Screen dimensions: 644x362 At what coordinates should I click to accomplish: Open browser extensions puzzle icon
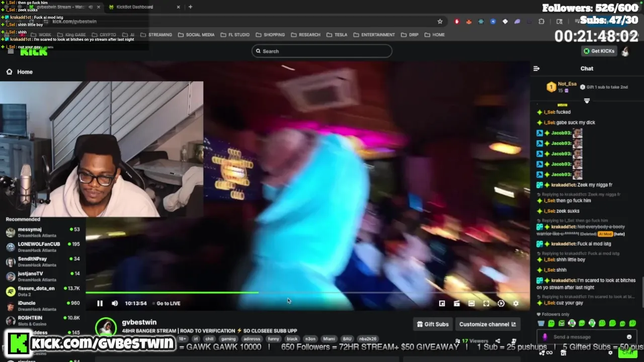(541, 21)
